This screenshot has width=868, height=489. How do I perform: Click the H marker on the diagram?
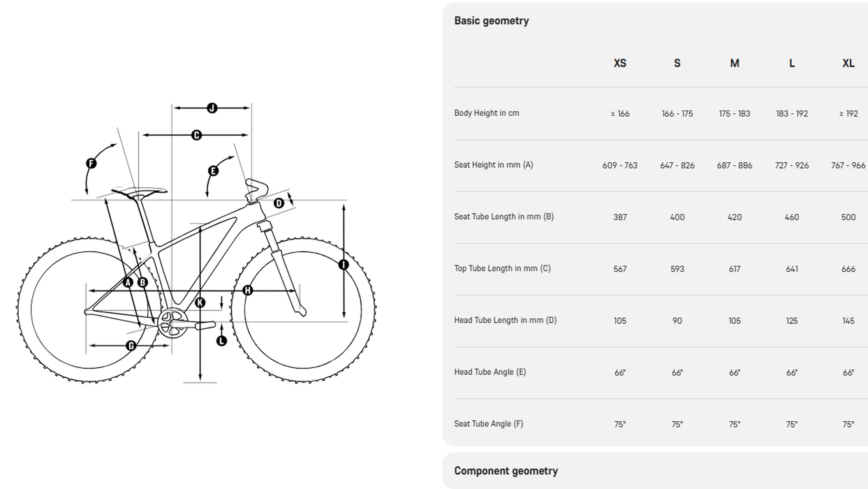(x=247, y=290)
